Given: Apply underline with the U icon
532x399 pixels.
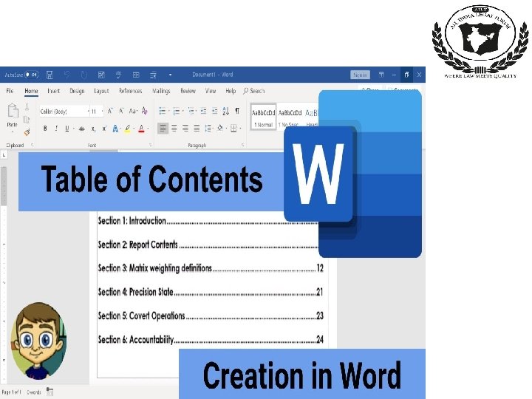Looking at the screenshot, I should click(66, 129).
